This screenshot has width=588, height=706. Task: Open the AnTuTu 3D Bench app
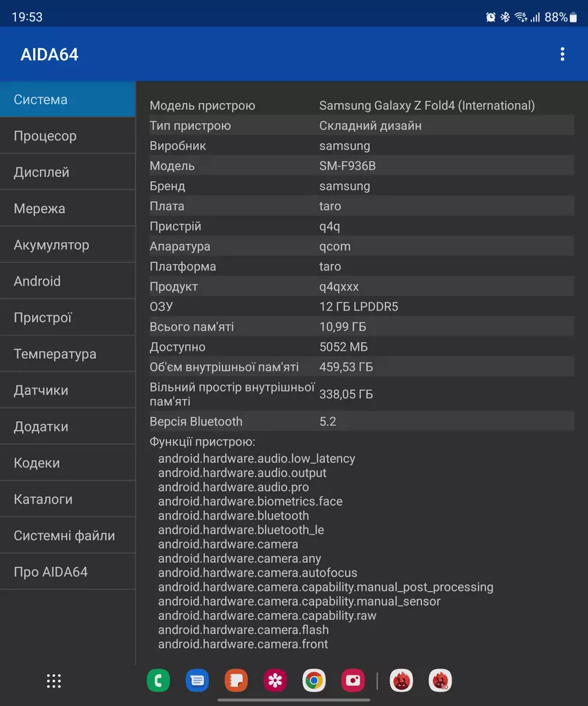tap(441, 680)
